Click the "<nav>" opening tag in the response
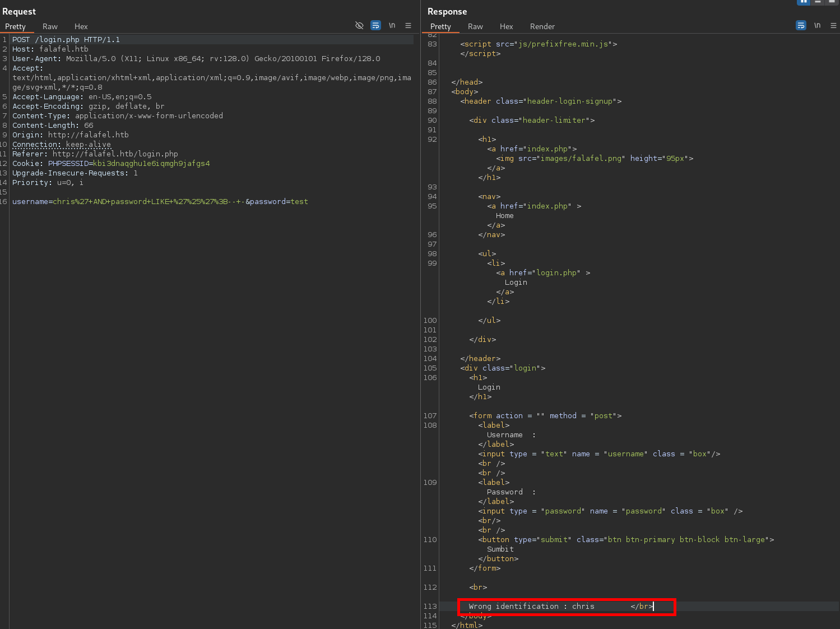 [x=489, y=197]
